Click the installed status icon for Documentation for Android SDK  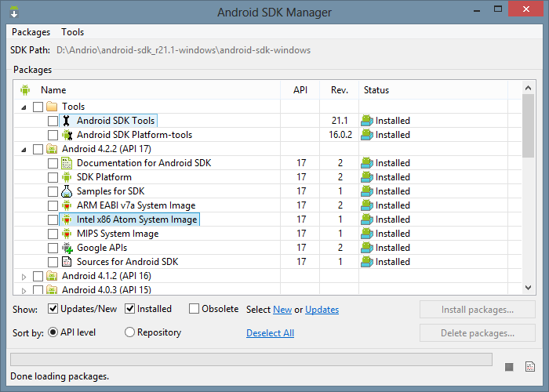[x=367, y=163]
